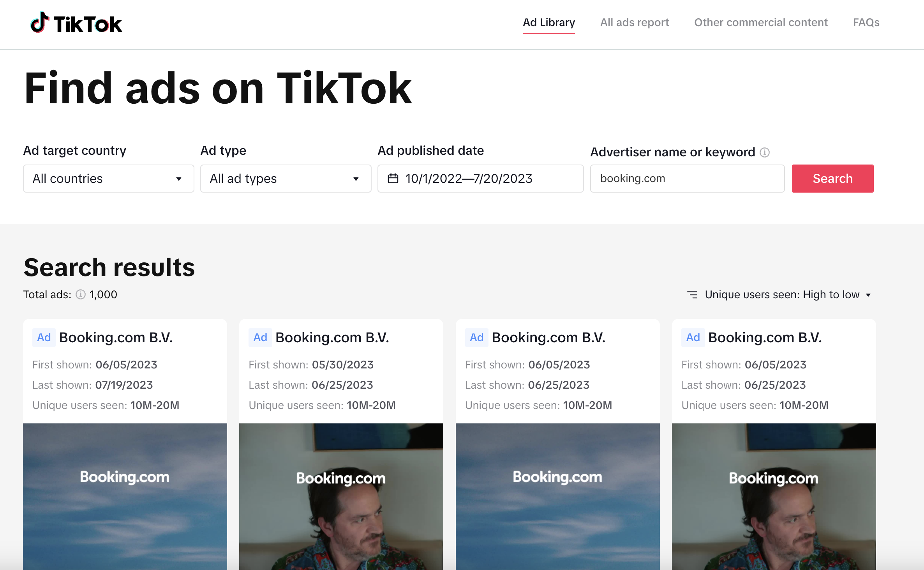Image resolution: width=924 pixels, height=570 pixels.
Task: Open the ad first shown 05/30/2023
Action: click(341, 444)
